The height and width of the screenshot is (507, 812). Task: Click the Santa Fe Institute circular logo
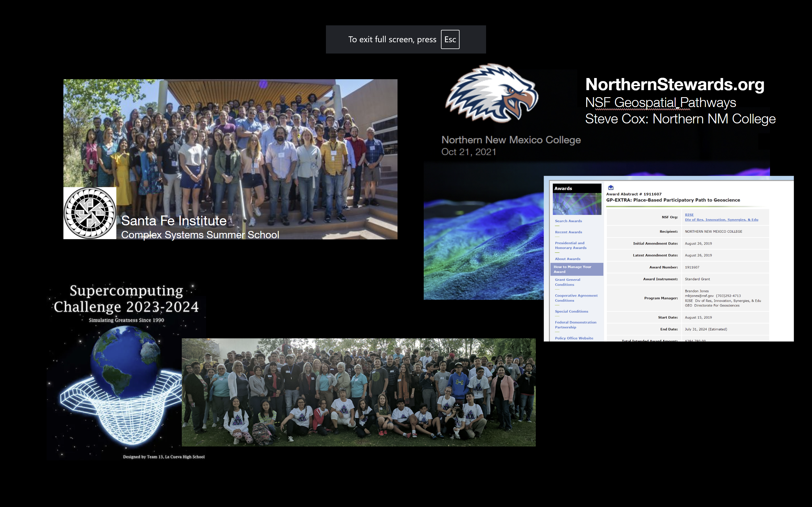click(90, 213)
